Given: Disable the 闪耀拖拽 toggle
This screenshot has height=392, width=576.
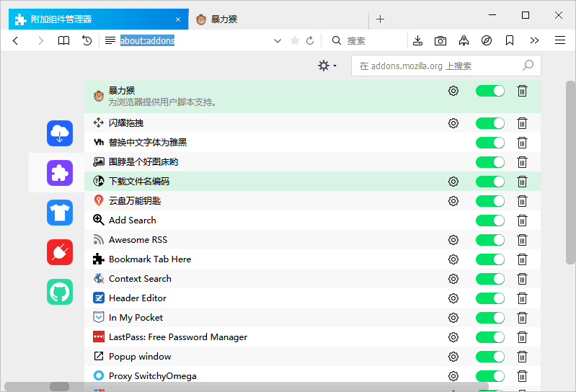Looking at the screenshot, I should (490, 123).
